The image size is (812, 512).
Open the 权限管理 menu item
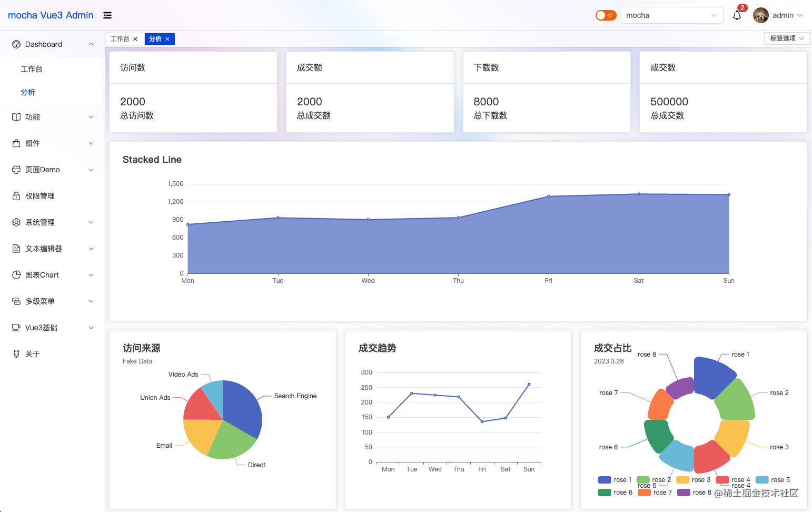[52, 196]
